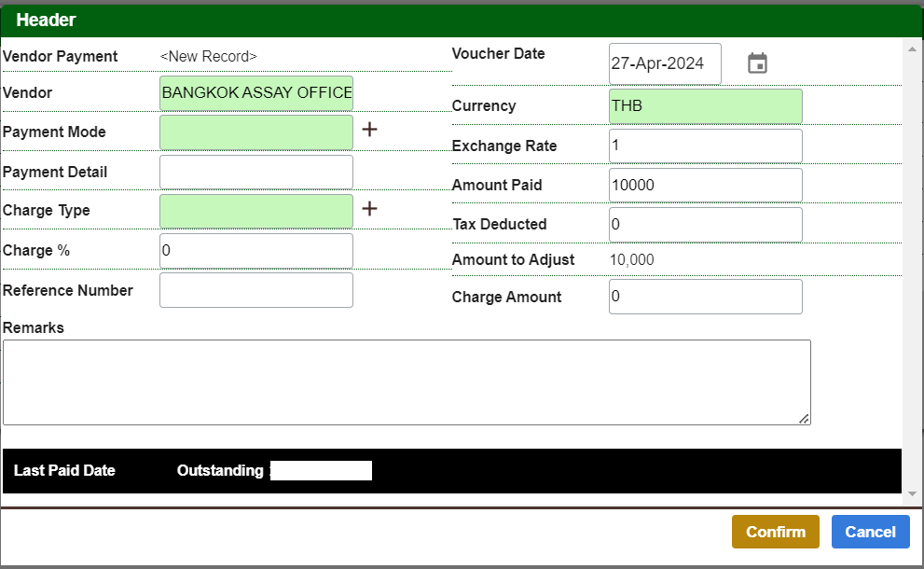The height and width of the screenshot is (569, 924).
Task: Click into the Charge % field
Action: tap(256, 251)
